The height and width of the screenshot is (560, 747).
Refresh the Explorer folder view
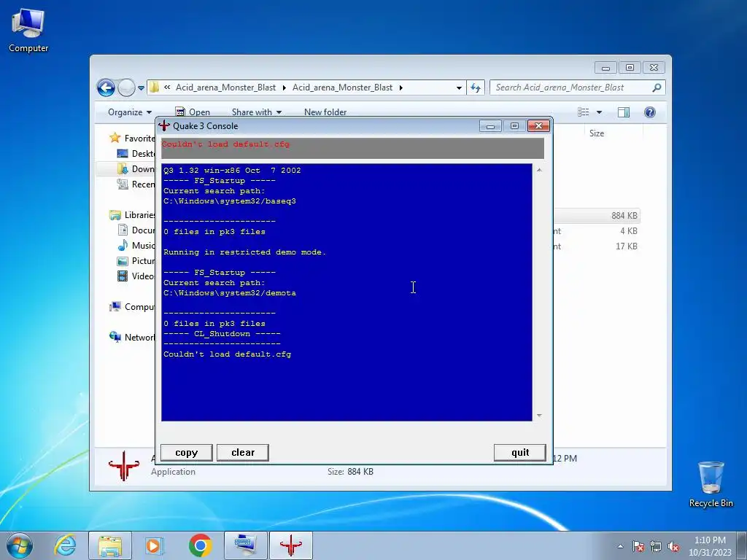[476, 87]
